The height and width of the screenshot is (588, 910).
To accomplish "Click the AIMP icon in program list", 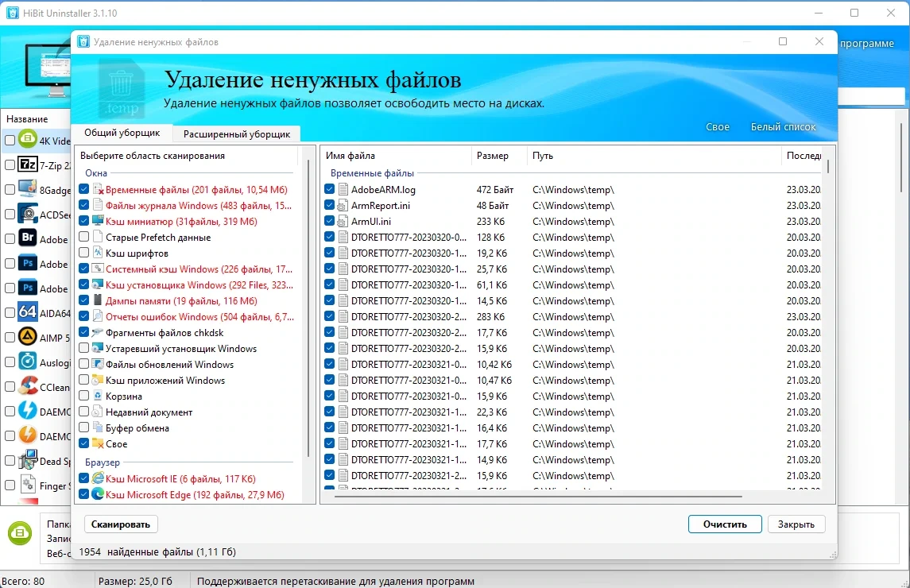I will pyautogui.click(x=28, y=337).
